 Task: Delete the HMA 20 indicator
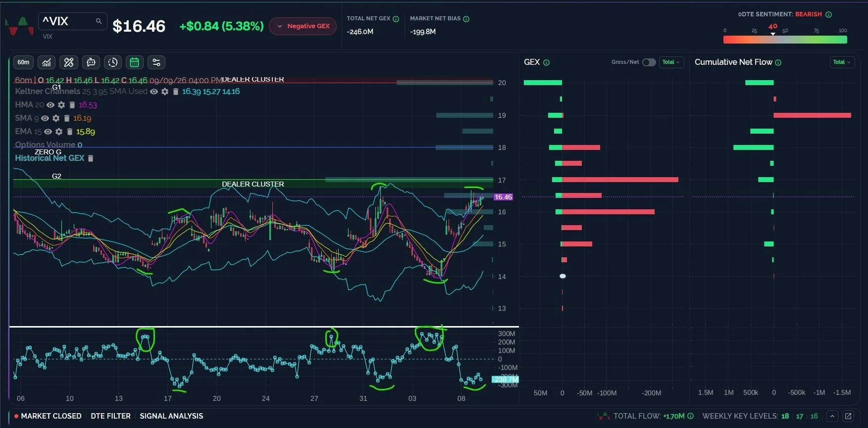[72, 105]
